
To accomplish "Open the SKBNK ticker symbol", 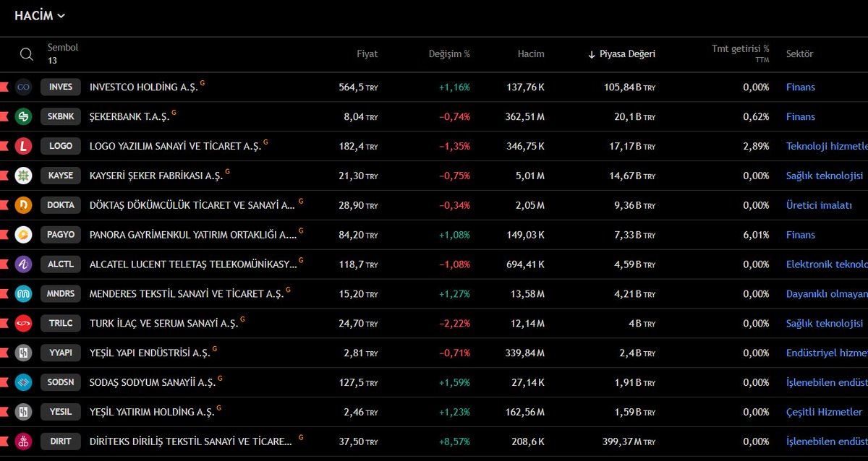I will pos(61,117).
